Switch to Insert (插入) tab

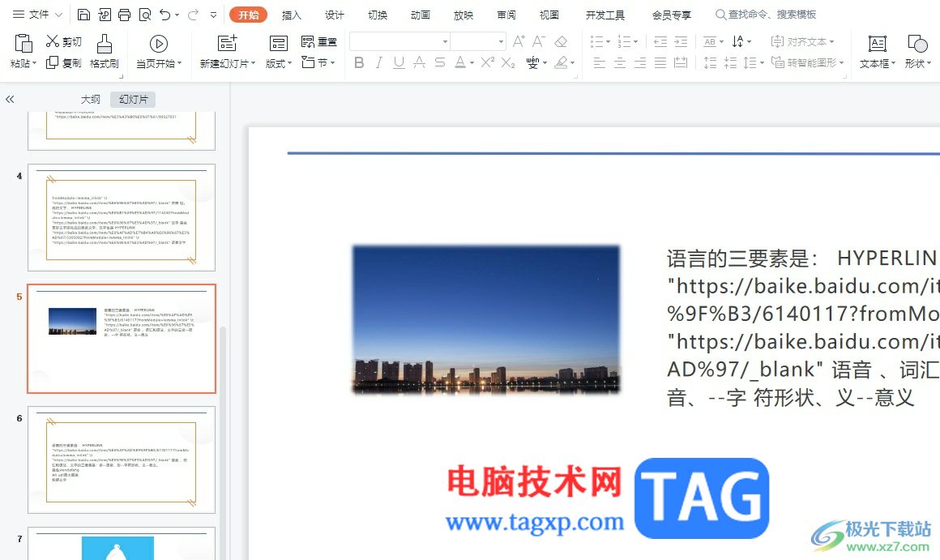coord(292,15)
